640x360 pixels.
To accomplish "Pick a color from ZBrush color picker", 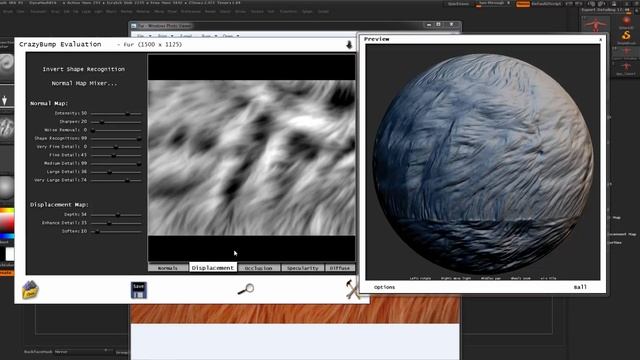I will [7, 223].
